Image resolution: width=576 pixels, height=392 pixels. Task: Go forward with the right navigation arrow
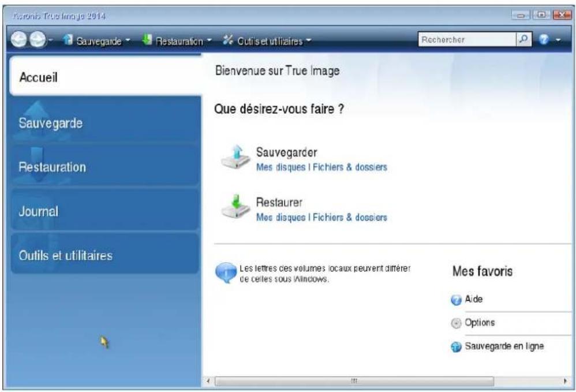point(38,39)
